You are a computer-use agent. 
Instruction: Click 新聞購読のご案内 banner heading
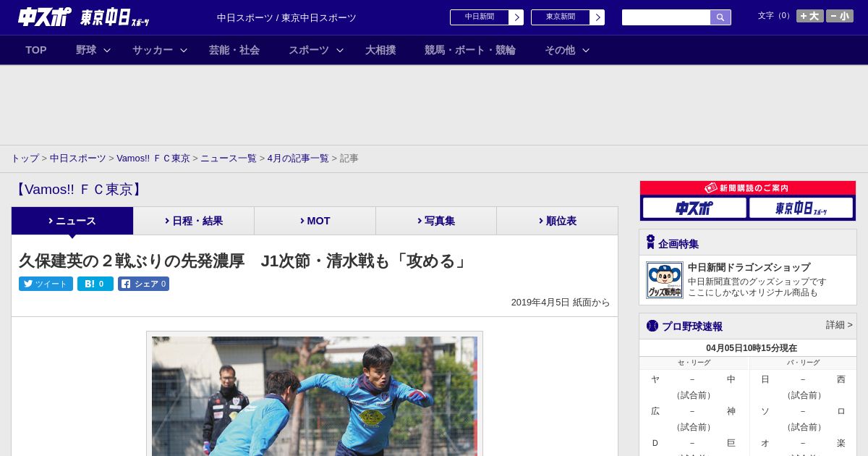tap(747, 187)
